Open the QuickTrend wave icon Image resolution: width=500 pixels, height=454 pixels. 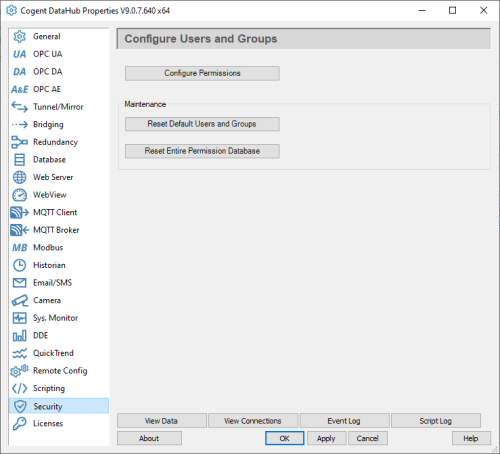19,353
